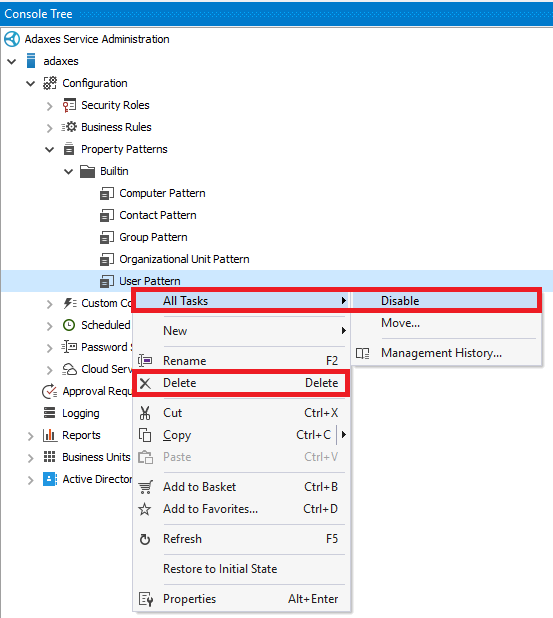Collapse the Property Patterns node
Screen dimensions: 553x618
(50, 149)
